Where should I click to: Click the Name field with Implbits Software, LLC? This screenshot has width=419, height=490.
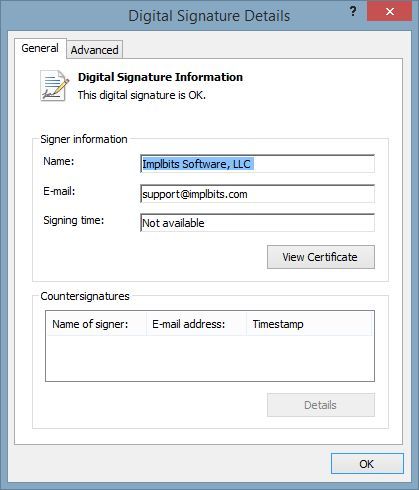pos(257,164)
